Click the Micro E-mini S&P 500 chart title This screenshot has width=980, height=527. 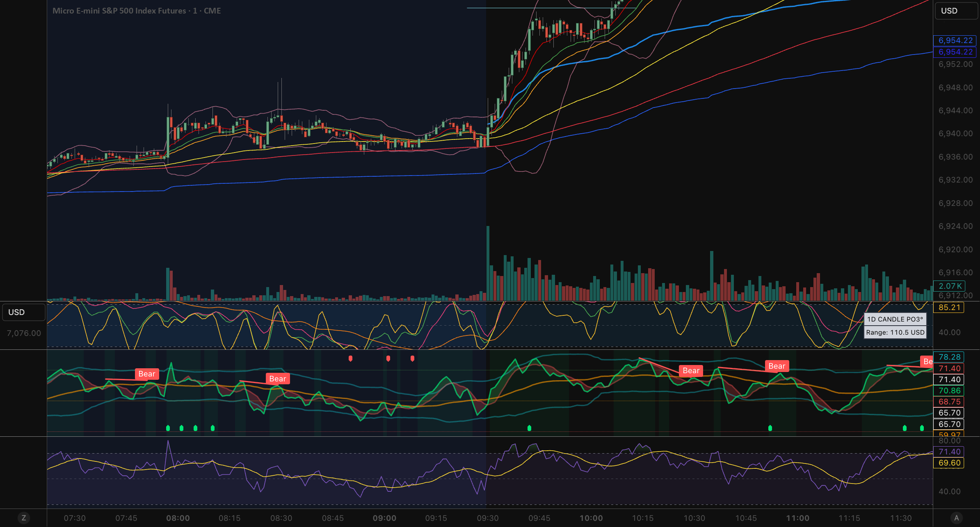[x=137, y=11]
